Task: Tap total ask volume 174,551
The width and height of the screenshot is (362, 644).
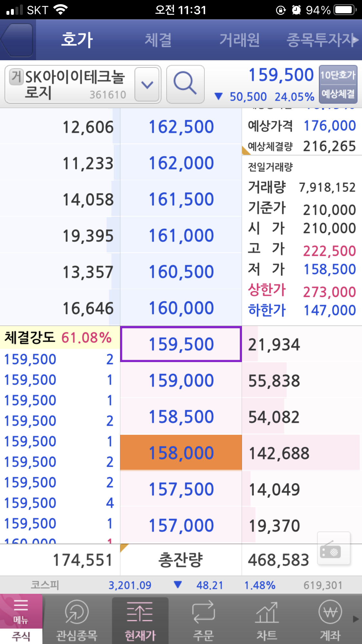Action: [x=83, y=560]
